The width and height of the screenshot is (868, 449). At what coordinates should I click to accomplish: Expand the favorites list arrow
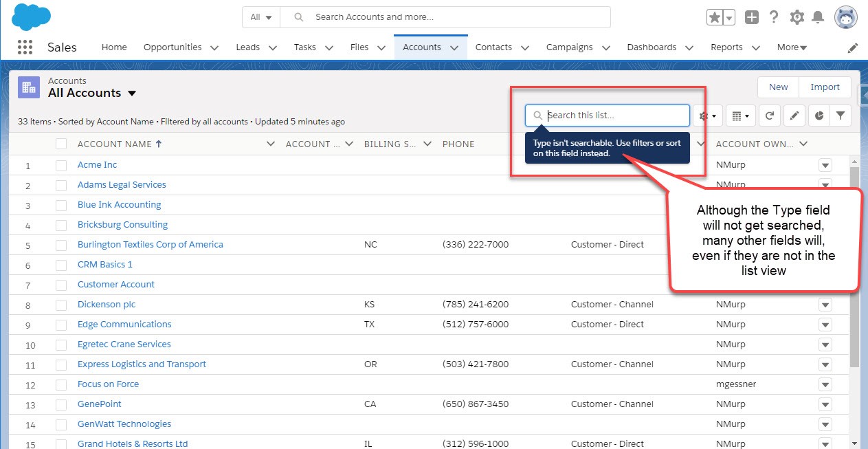(x=729, y=17)
